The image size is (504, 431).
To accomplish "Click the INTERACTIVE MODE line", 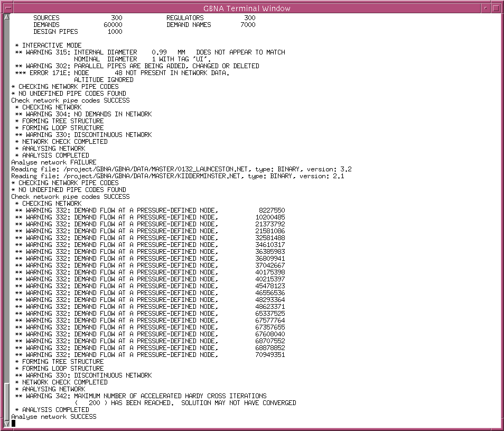I will (48, 45).
